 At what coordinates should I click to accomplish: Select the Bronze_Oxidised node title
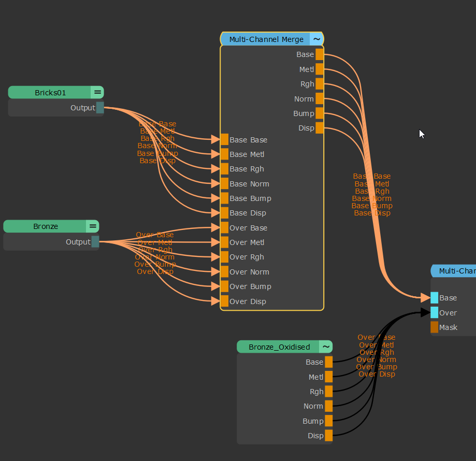tap(279, 347)
